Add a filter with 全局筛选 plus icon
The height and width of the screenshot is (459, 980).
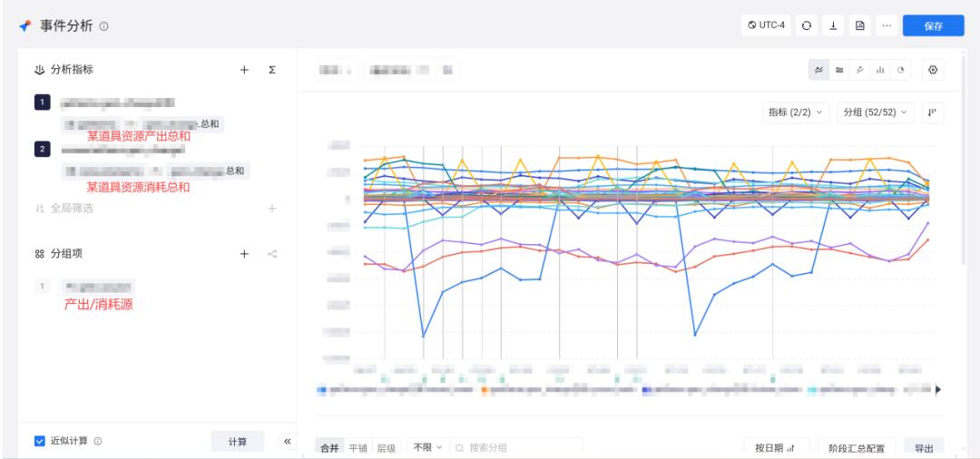pos(272,209)
